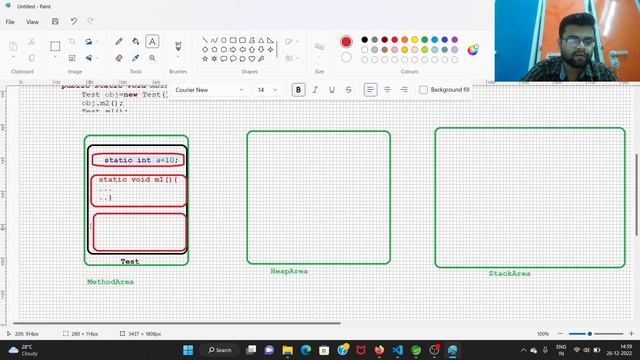Toggle Bold formatting
This screenshot has width=640, height=360.
[298, 90]
